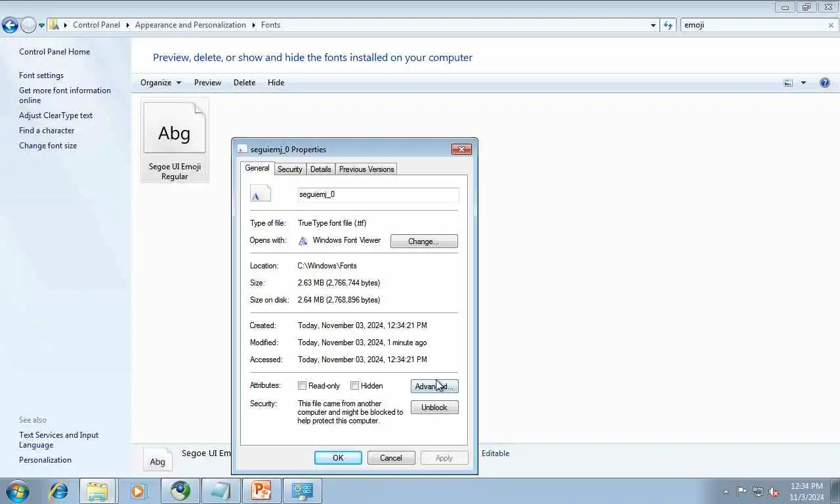The height and width of the screenshot is (504, 840).
Task: Open Find a character link
Action: [47, 131]
